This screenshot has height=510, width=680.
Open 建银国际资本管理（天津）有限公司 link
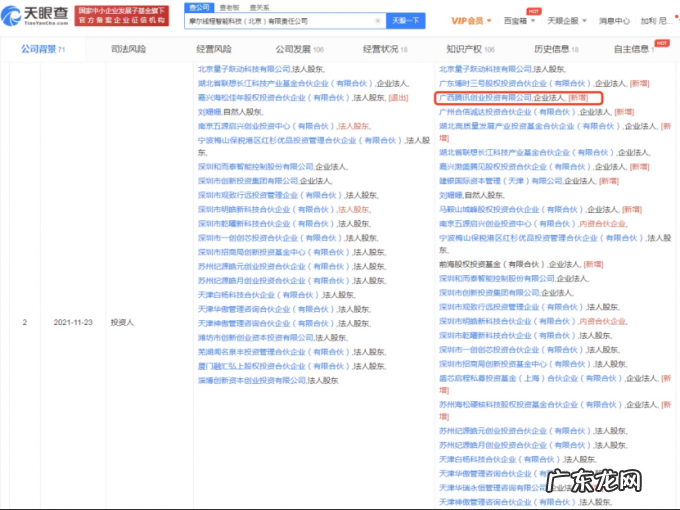click(x=500, y=181)
